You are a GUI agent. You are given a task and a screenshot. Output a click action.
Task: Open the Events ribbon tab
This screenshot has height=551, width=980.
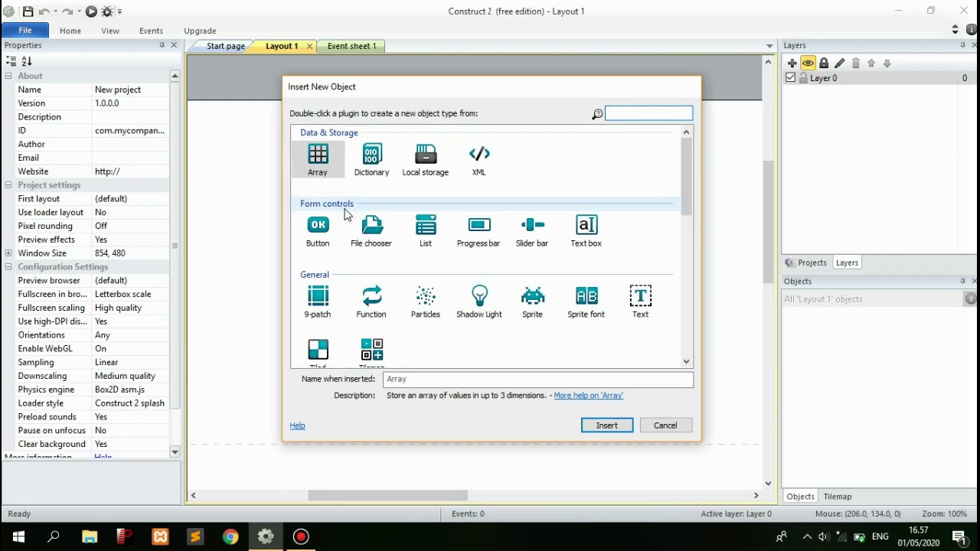click(x=151, y=31)
